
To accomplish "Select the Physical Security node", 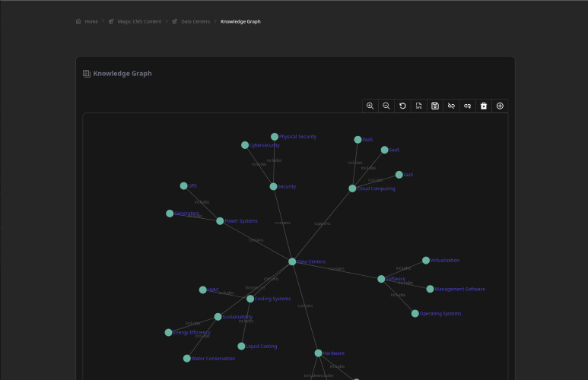I will click(275, 137).
